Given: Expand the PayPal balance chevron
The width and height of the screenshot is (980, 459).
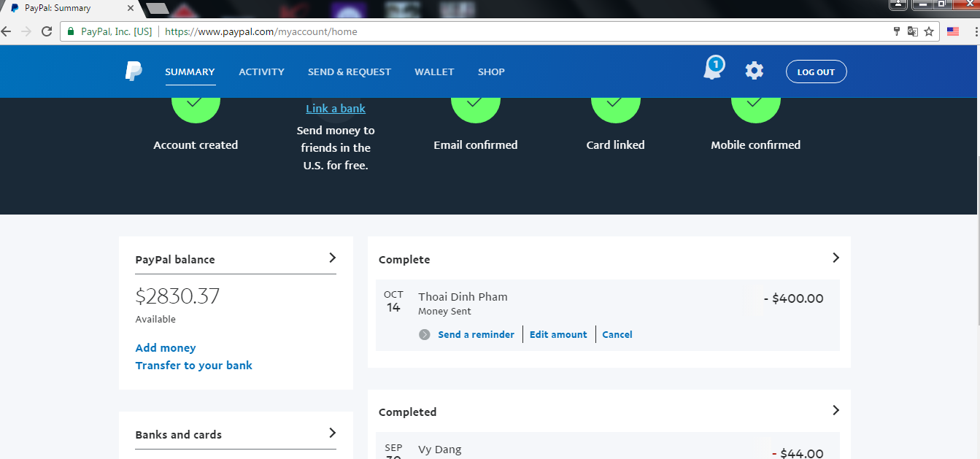Looking at the screenshot, I should pos(332,258).
